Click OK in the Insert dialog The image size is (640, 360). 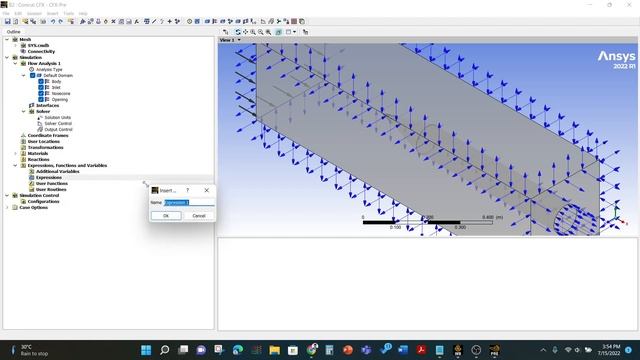point(166,216)
